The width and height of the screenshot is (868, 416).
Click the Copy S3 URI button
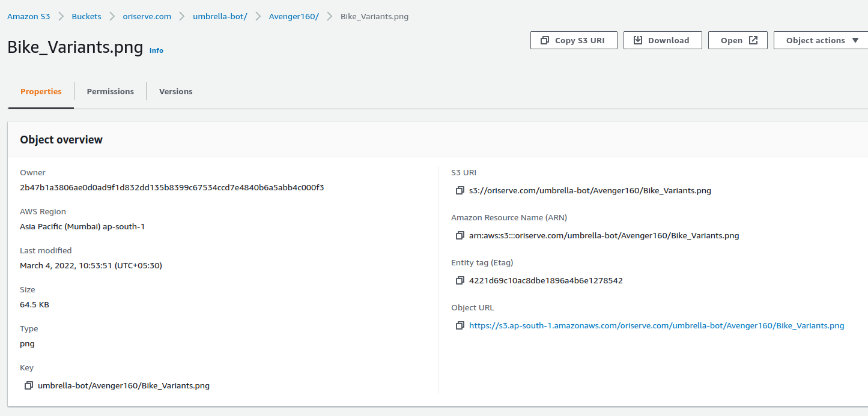coord(573,40)
